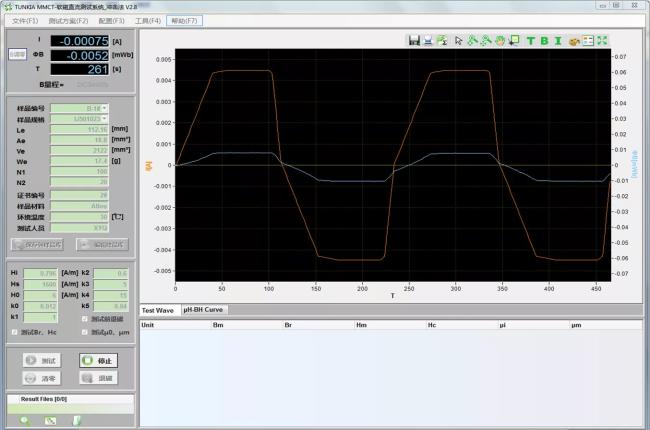Image resolution: width=650 pixels, height=430 pixels.
Task: Click the green B toolbar icon
Action: tap(545, 41)
